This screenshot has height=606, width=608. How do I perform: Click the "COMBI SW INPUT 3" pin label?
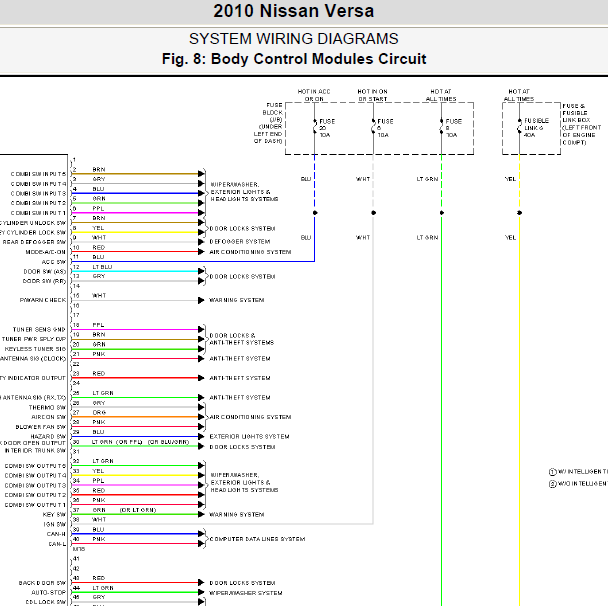point(38,193)
